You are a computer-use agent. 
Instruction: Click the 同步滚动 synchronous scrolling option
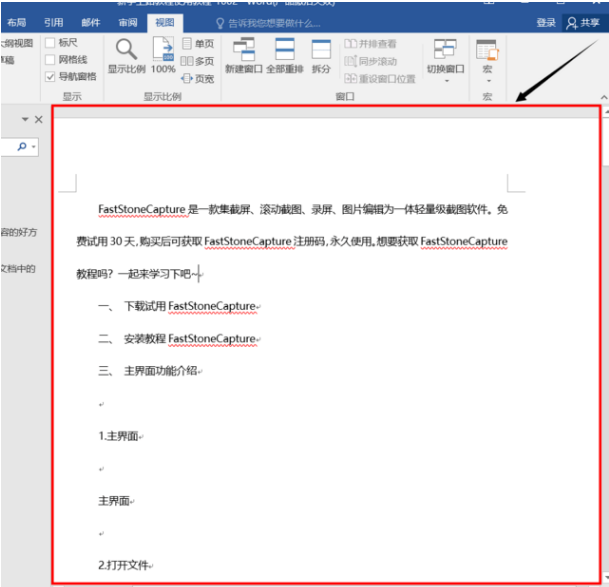(370, 61)
